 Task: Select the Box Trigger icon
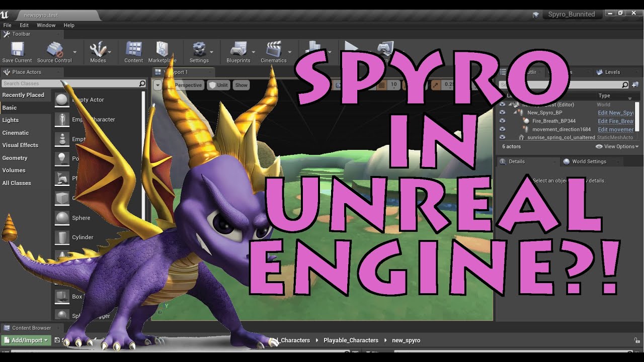[x=62, y=296]
